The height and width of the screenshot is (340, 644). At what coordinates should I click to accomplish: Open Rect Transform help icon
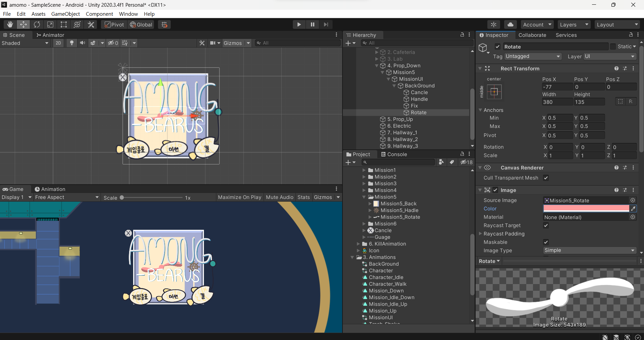tap(616, 68)
